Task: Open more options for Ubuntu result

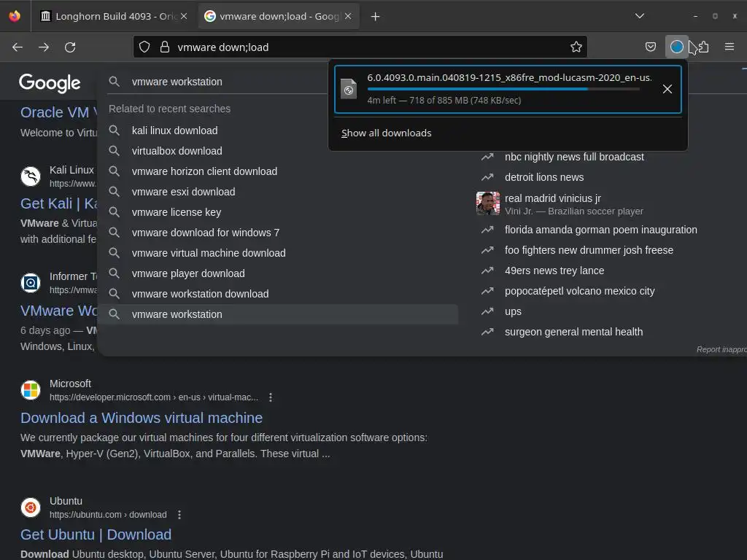Action: pos(179,515)
